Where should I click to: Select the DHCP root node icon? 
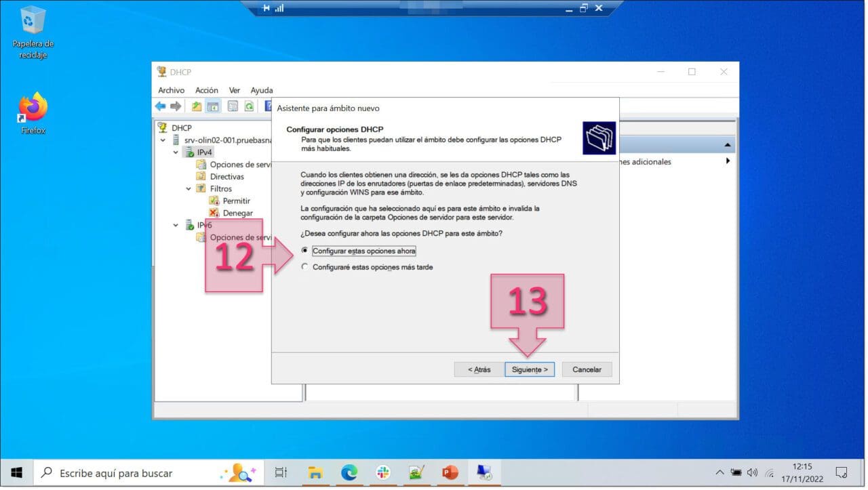coord(162,127)
